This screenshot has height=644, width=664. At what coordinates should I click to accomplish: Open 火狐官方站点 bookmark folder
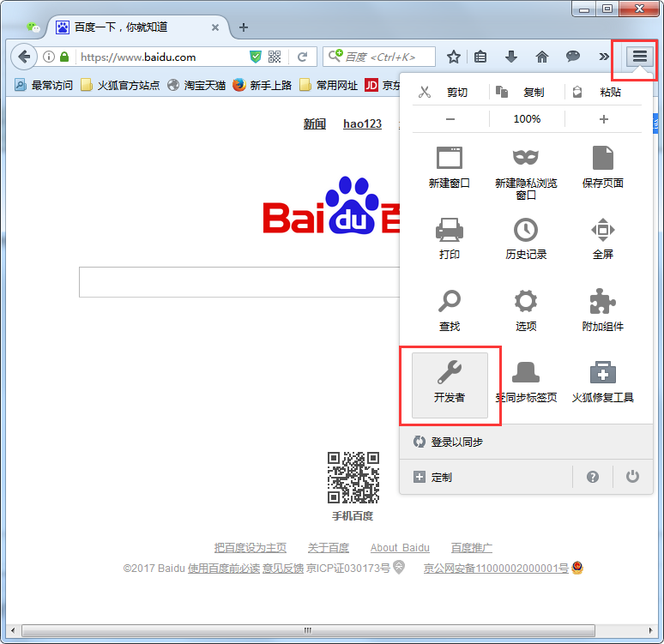pyautogui.click(x=120, y=85)
